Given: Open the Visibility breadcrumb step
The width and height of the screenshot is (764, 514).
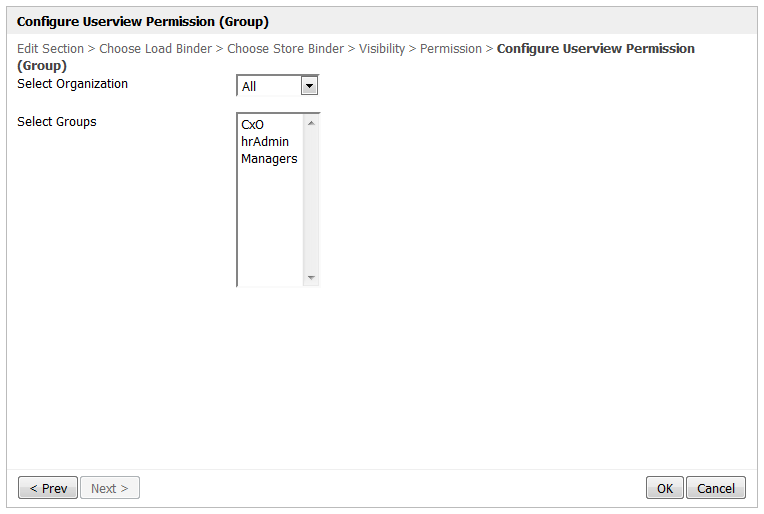Looking at the screenshot, I should point(382,49).
